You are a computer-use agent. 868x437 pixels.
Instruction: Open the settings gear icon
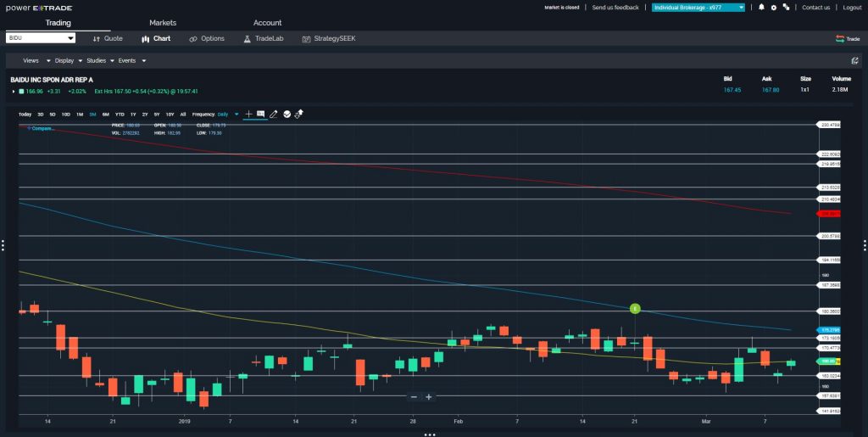(x=774, y=8)
